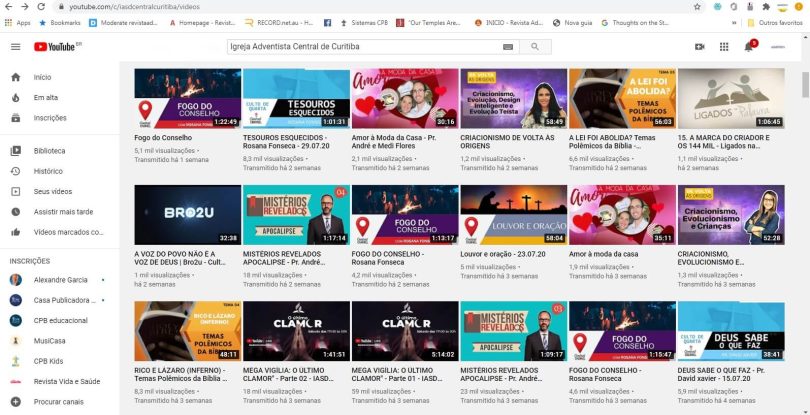Open the notifications bell

(748, 47)
